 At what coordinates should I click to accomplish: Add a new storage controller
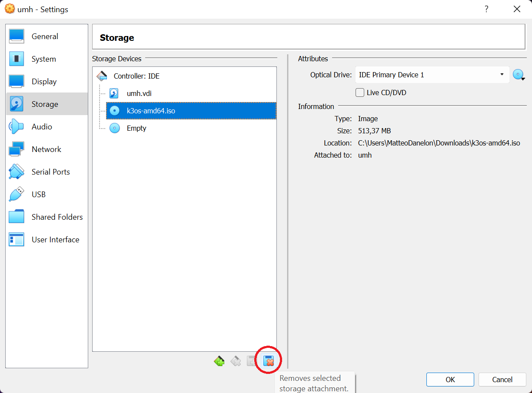point(219,361)
